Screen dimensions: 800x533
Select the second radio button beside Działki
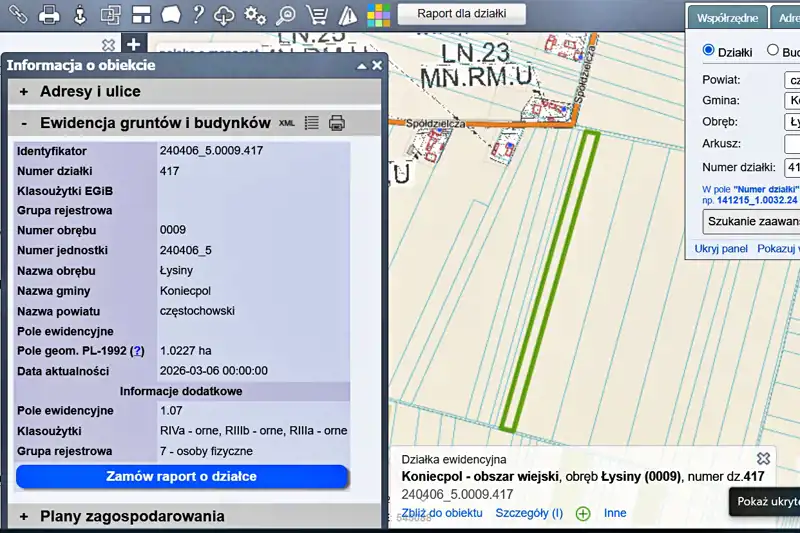pyautogui.click(x=773, y=50)
